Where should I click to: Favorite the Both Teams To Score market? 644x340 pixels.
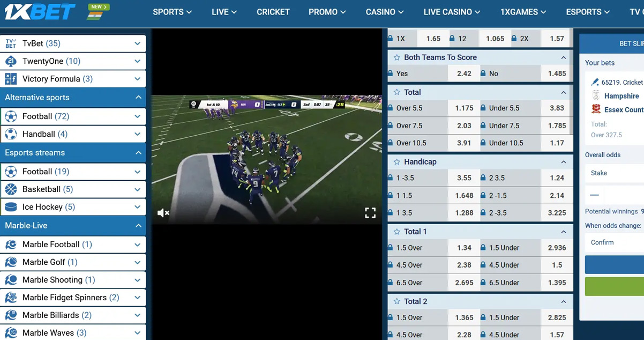click(x=397, y=57)
